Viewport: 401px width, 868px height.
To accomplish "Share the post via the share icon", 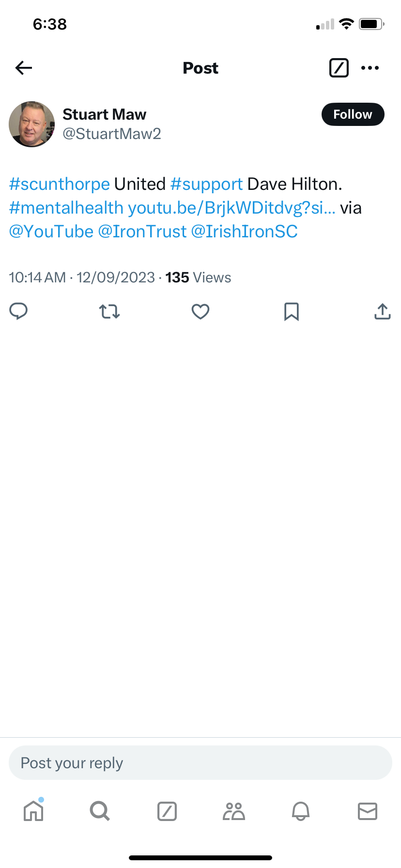I will pos(382,311).
